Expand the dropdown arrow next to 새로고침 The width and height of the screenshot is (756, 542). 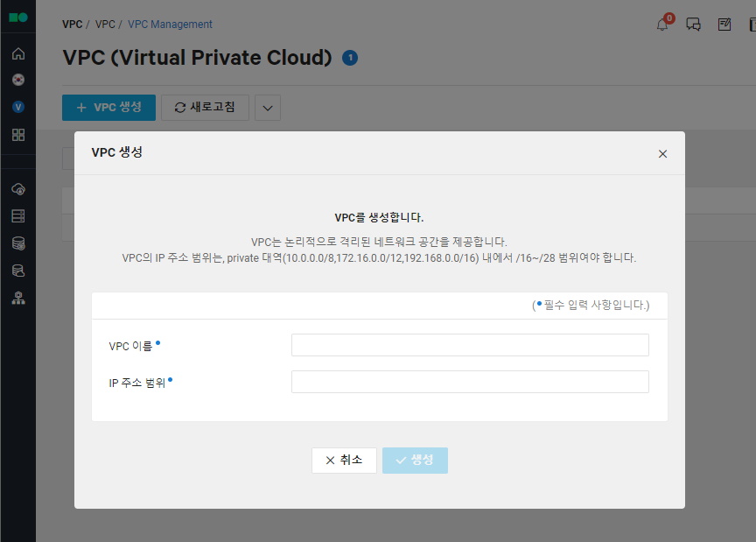click(x=268, y=108)
